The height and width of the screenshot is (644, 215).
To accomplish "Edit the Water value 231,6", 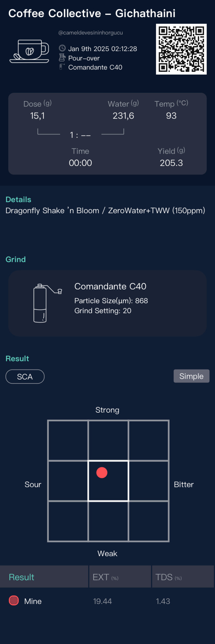I will point(123,116).
